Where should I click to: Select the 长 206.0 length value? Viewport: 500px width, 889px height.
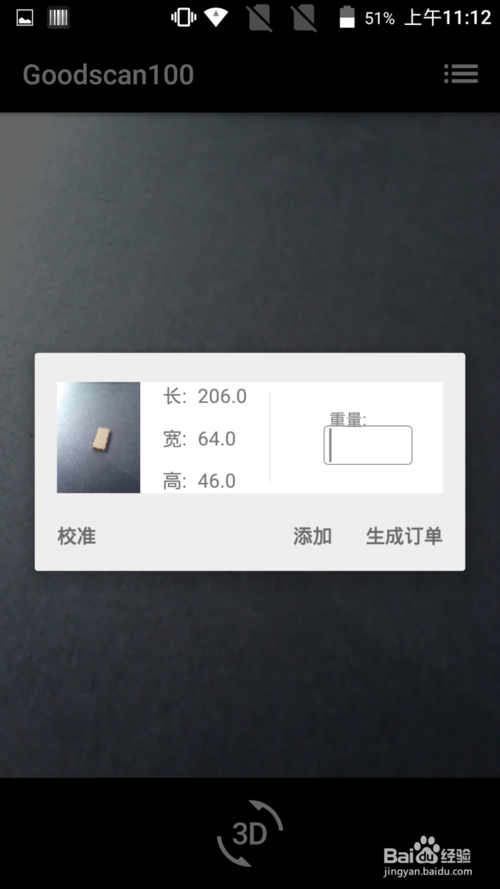point(205,396)
